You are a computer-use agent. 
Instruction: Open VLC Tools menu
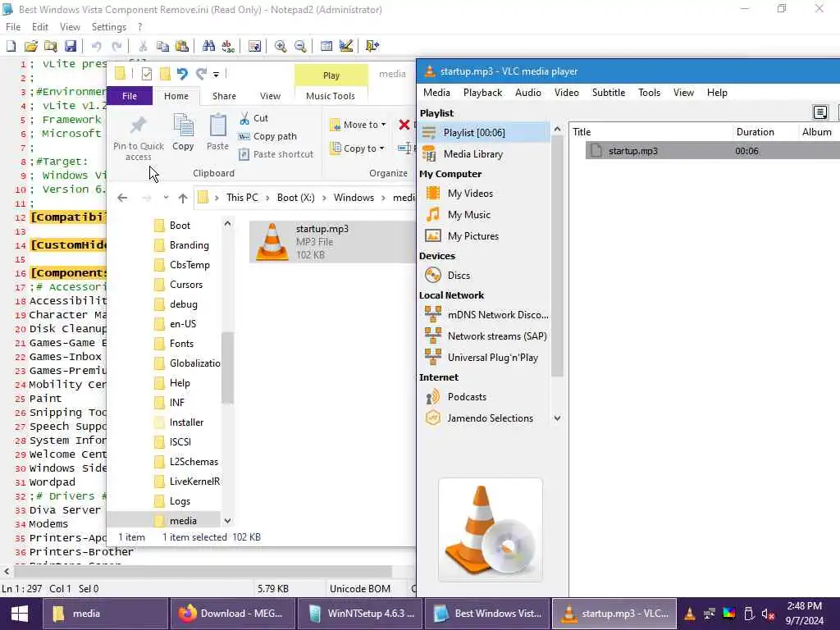coord(649,93)
